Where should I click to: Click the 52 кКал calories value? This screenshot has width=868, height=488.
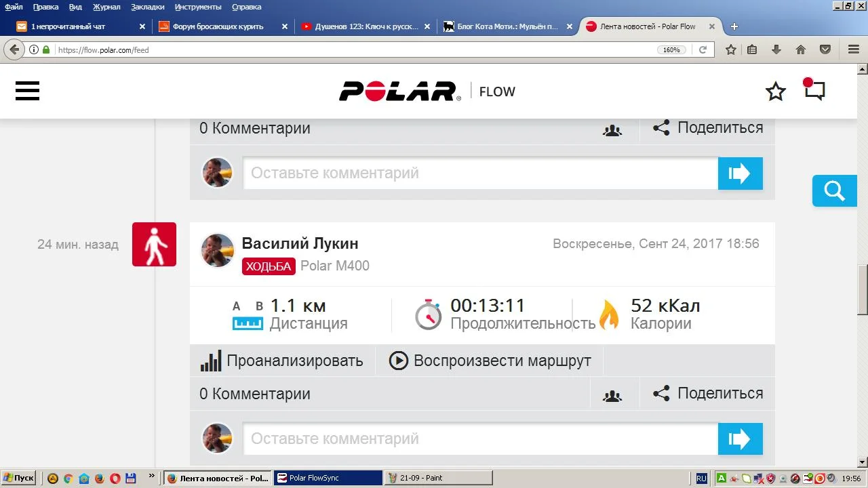(x=665, y=306)
